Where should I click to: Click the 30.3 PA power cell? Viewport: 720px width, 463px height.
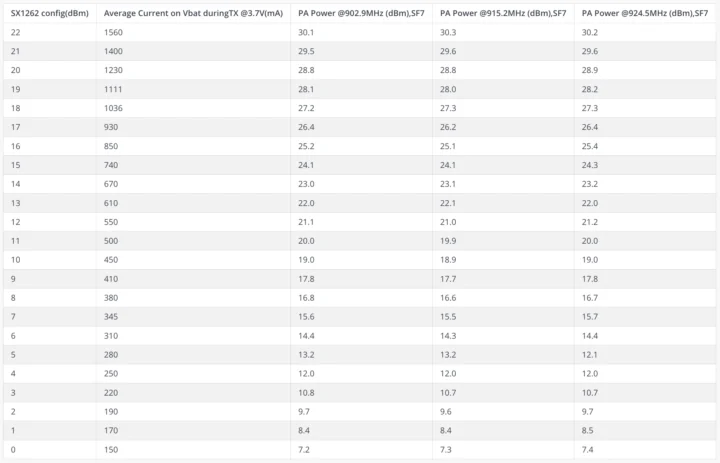(x=449, y=32)
